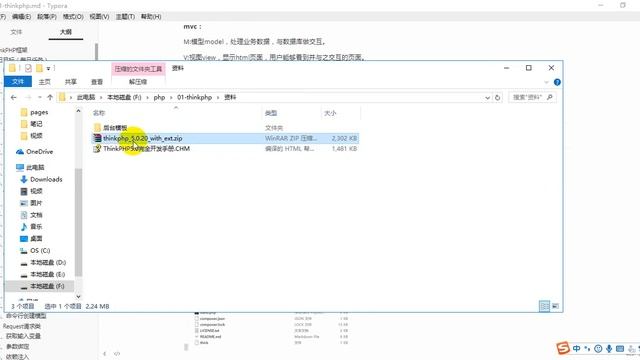Open 本地磁盘 (E:) in navigation pane
Viewport: 640px width, 360px height.
tap(48, 274)
